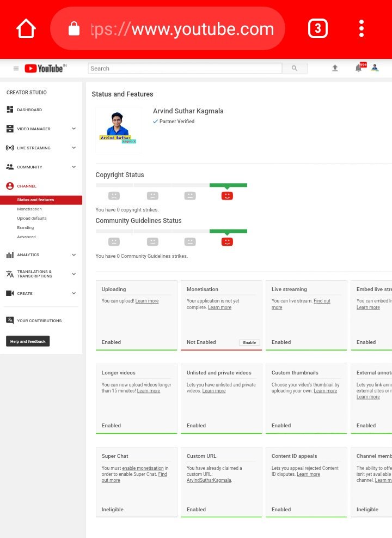Open Learn more under Custom thumbnails
Screen dimensions: 392x538
326,391
